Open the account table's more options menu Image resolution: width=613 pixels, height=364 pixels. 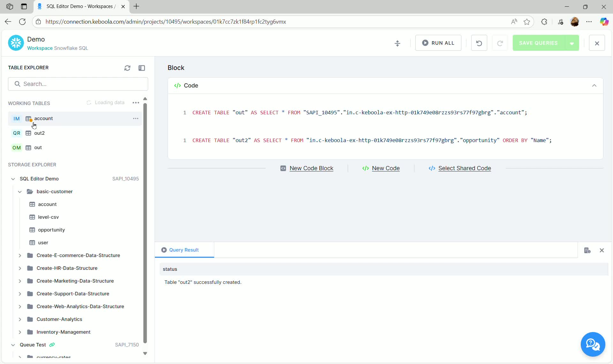(136, 118)
